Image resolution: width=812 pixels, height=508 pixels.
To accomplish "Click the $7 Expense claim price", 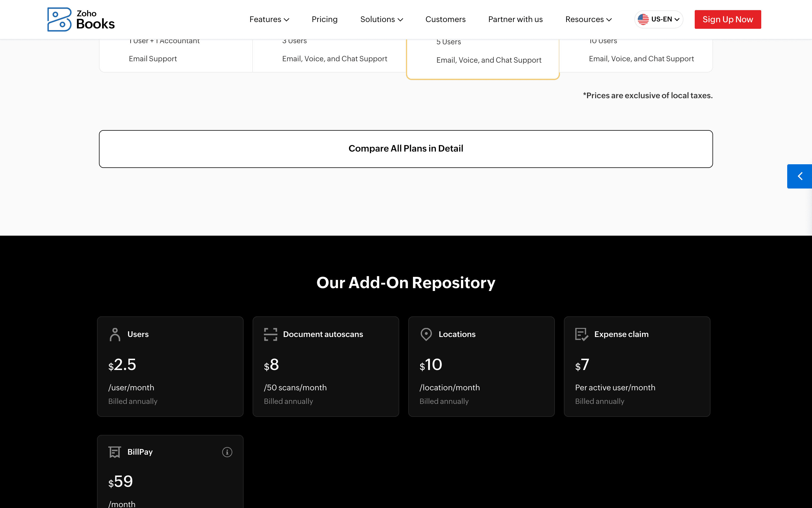I will (x=582, y=365).
